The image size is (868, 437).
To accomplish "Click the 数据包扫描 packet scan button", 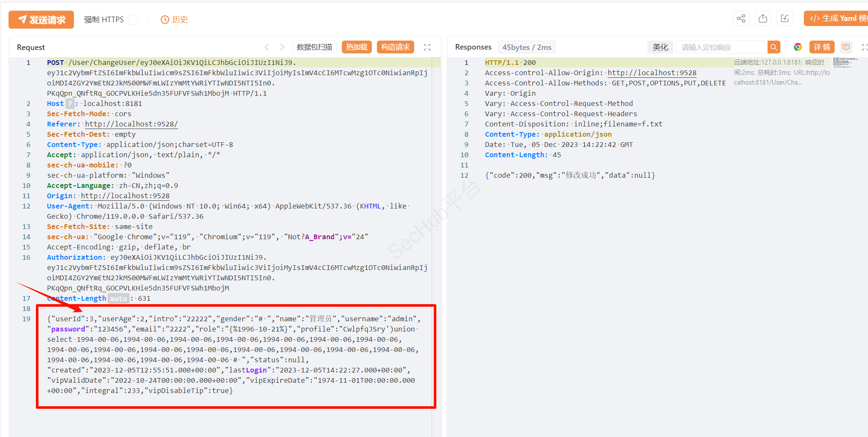I will coord(315,47).
